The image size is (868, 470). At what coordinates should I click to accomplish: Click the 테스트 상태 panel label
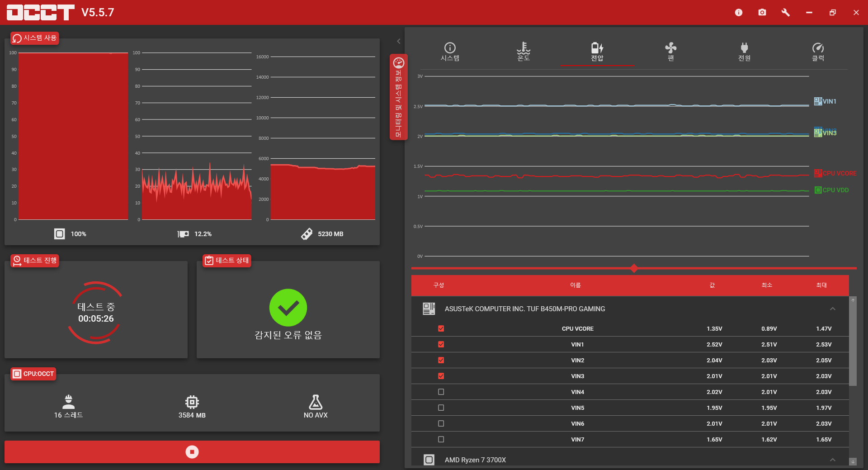coord(227,261)
